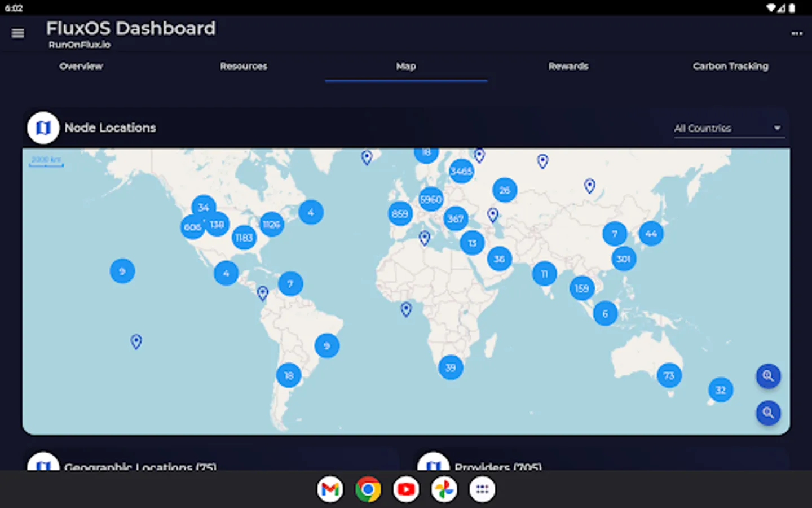Click the 18 cluster over Argentina
Screen dimensions: 812x508
pos(289,375)
